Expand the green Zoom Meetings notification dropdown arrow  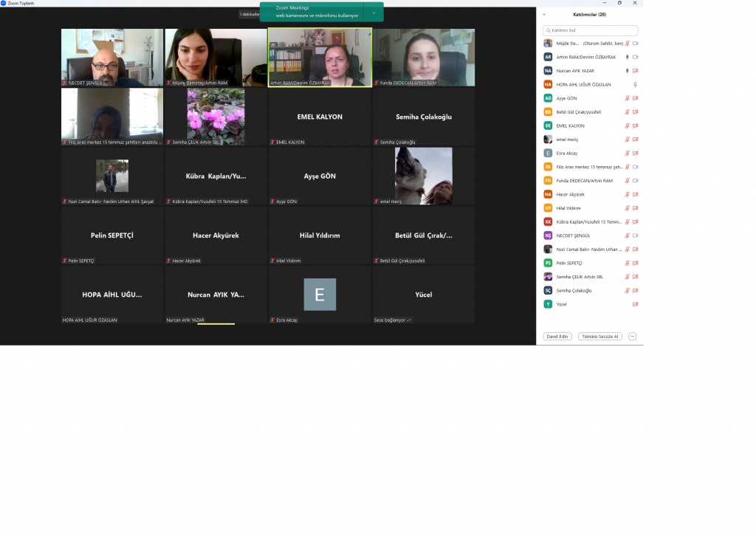click(374, 13)
